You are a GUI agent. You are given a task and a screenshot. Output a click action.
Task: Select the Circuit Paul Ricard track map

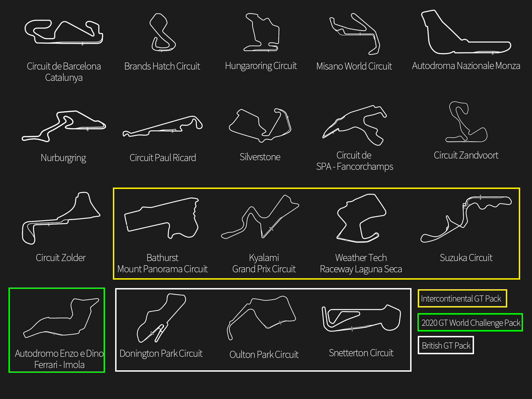[163, 126]
